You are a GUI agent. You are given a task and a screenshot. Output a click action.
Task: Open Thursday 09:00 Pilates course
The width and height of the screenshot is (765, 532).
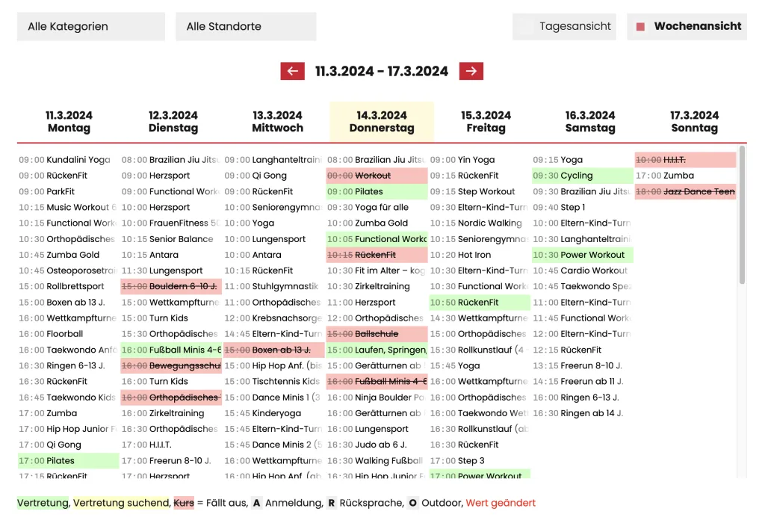(x=377, y=191)
